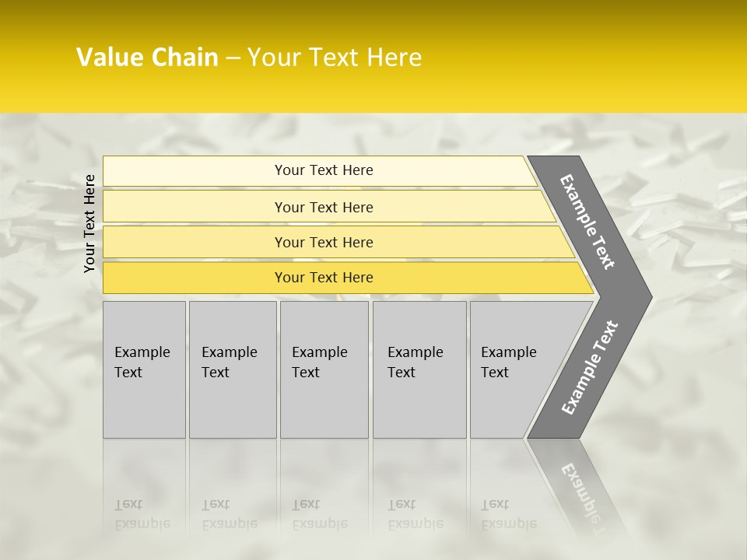The height and width of the screenshot is (560, 747).
Task: Click the fourth gray Example Text box
Action: pos(419,369)
